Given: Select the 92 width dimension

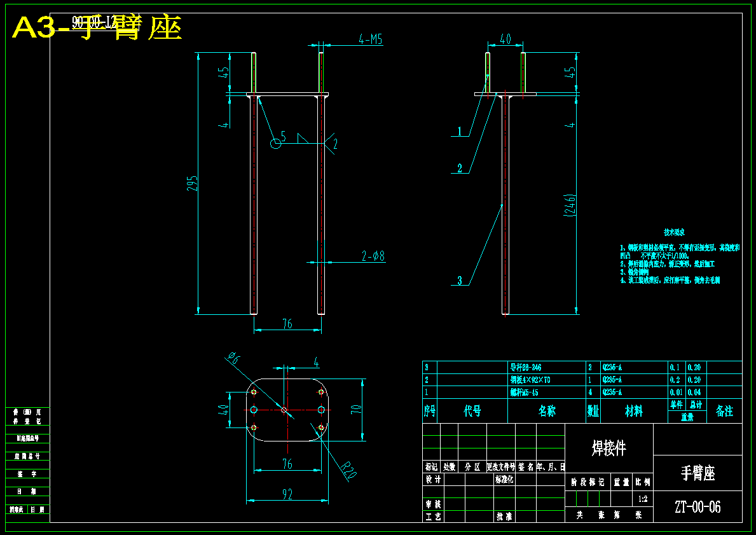Looking at the screenshot, I should [287, 494].
